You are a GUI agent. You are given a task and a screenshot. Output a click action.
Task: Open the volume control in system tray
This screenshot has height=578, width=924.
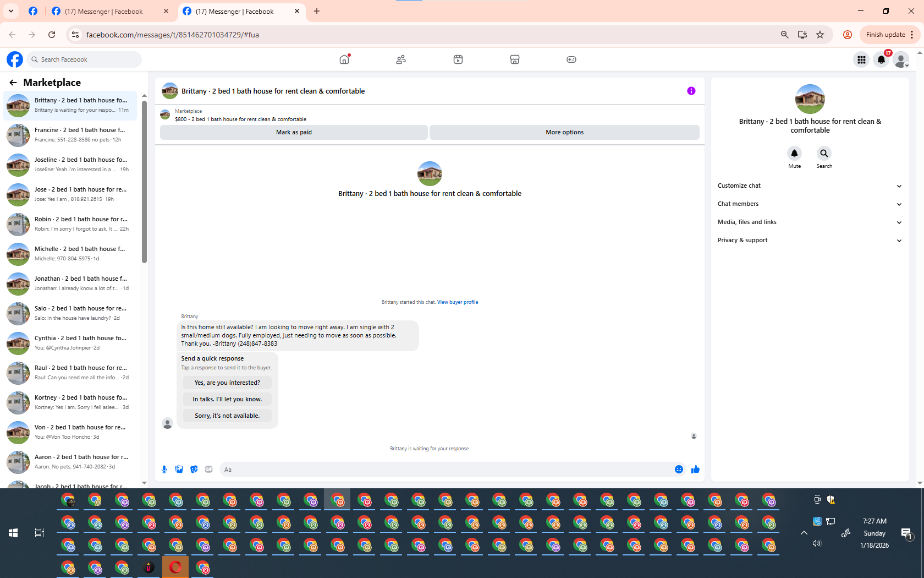(x=817, y=543)
